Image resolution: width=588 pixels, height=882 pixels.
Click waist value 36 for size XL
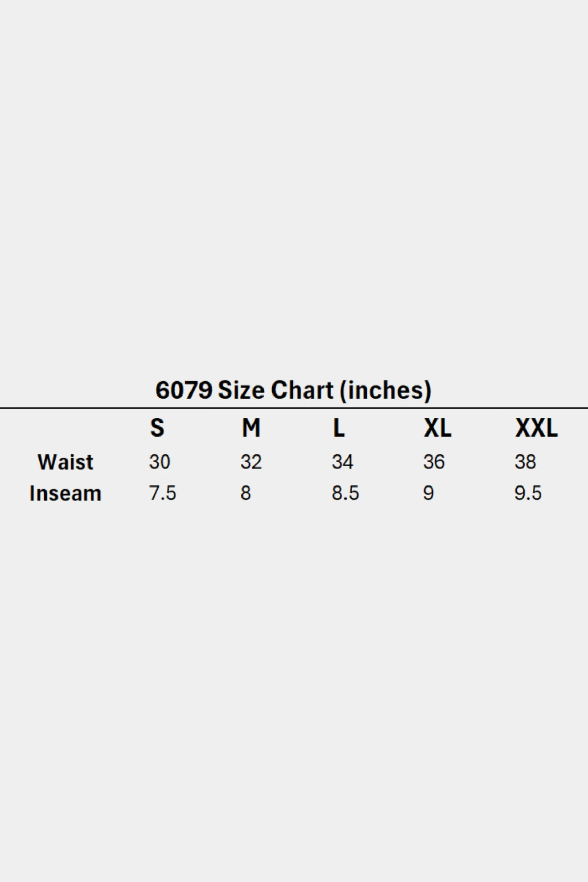434,462
